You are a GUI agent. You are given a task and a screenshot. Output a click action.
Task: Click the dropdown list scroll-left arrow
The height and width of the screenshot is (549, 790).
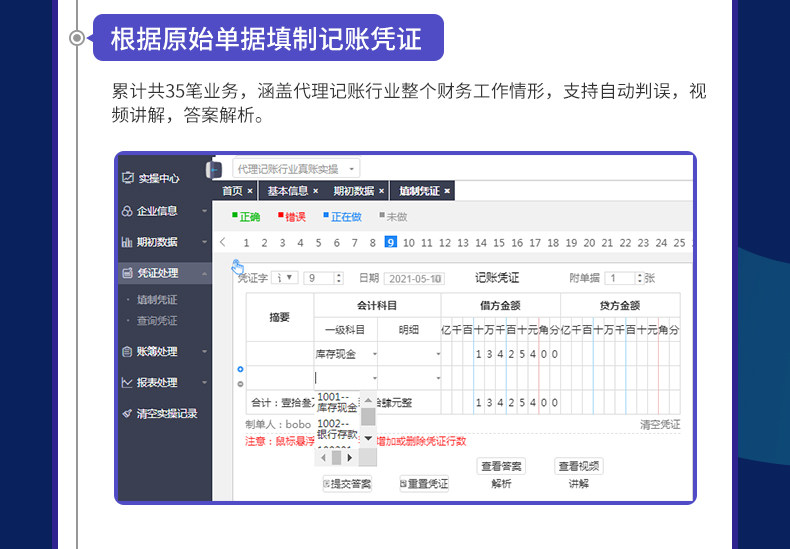pyautogui.click(x=323, y=458)
